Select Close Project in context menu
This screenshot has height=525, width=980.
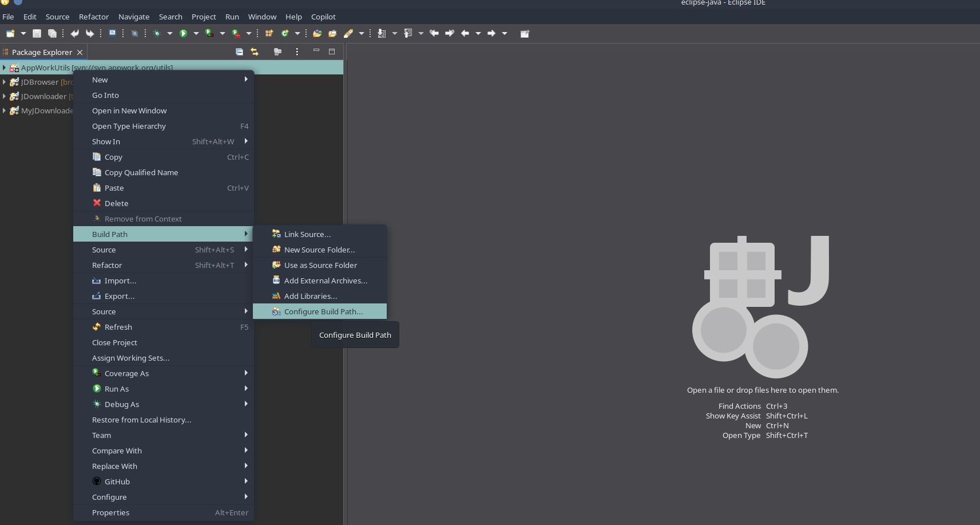coord(164,342)
